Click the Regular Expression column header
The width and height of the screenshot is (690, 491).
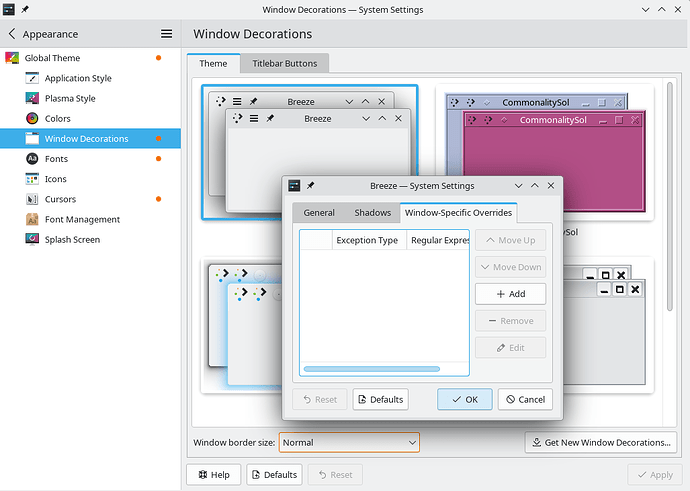pos(438,240)
